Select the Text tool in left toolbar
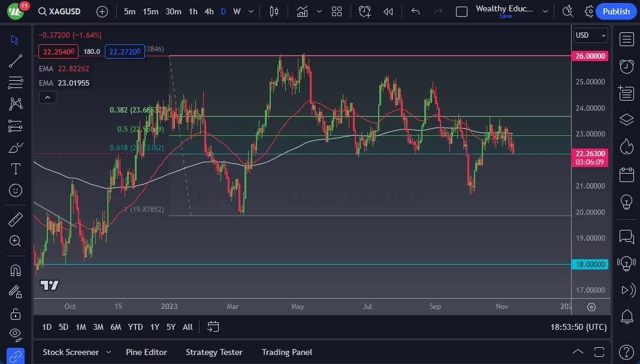640x364 pixels. coord(16,169)
